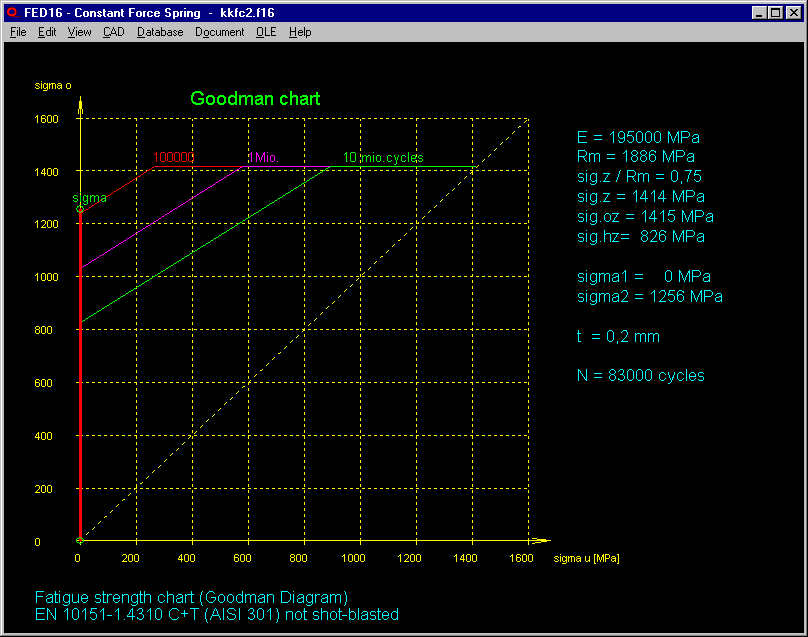Click the sigma u [MPa] axis label
This screenshot has width=808, height=637.
(593, 557)
